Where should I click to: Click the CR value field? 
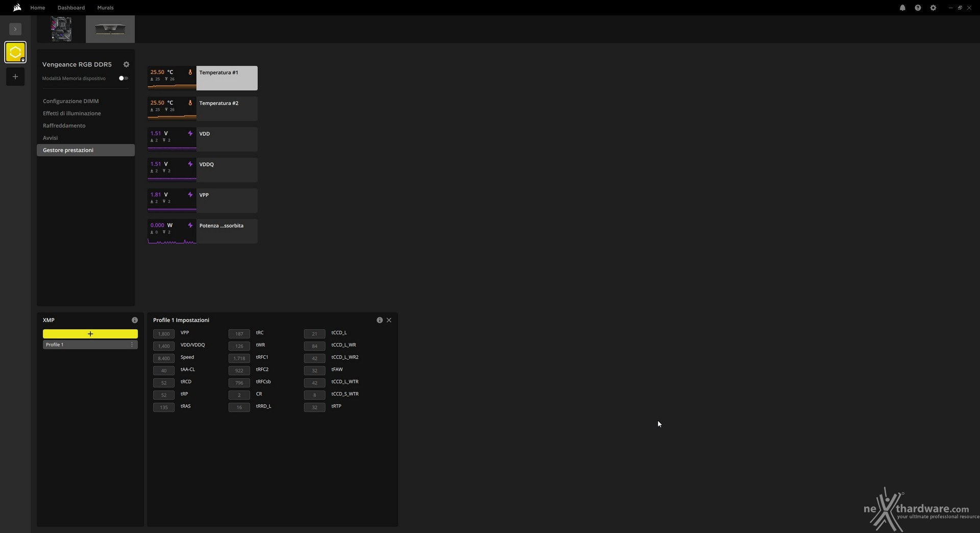click(239, 395)
